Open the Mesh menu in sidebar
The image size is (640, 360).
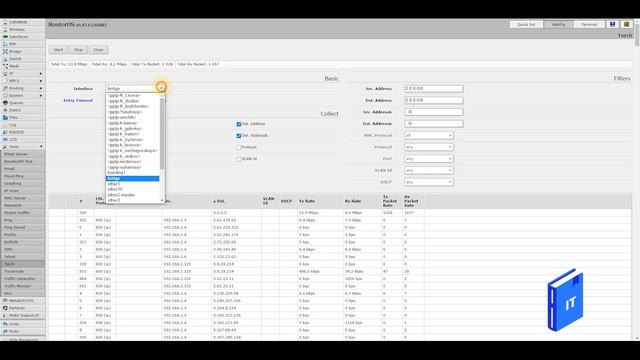(14, 66)
